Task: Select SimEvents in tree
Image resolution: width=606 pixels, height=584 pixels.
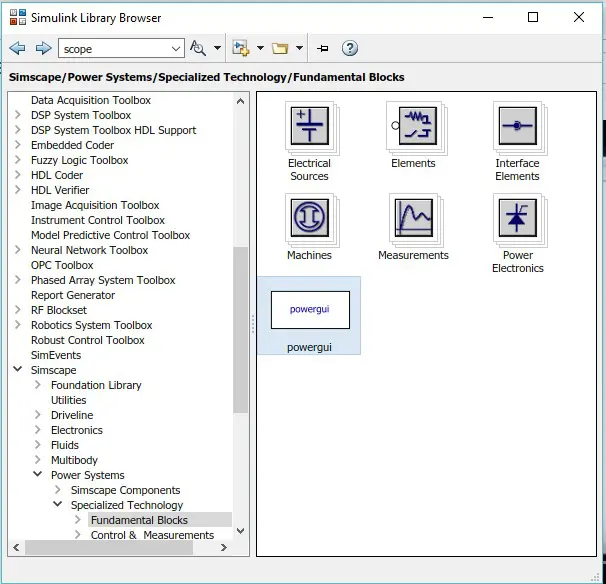Action: [56, 355]
